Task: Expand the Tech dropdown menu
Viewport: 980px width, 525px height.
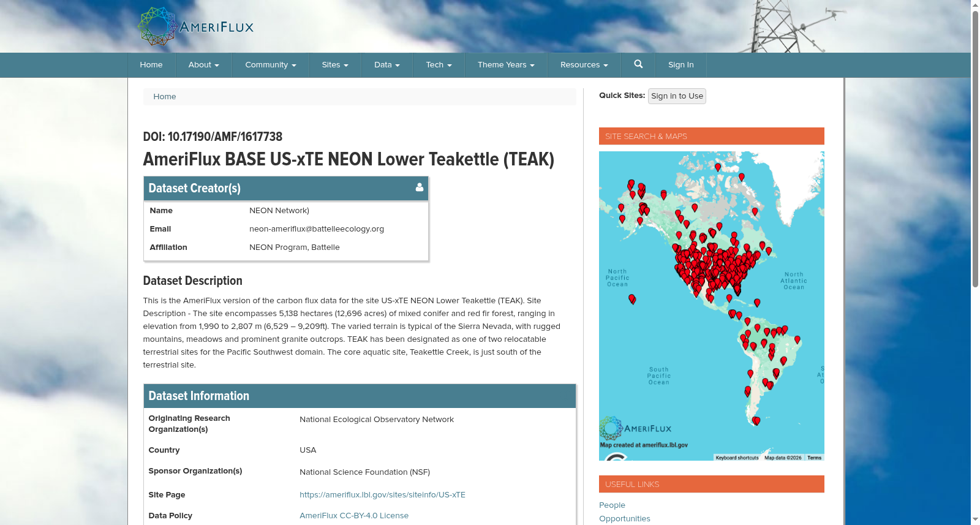Action: coord(439,65)
